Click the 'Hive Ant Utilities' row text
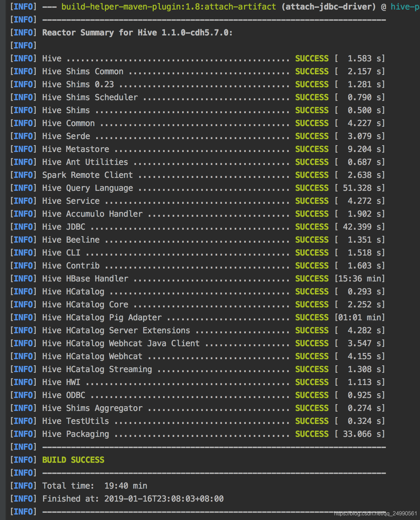This screenshot has width=420, height=520. 85,162
